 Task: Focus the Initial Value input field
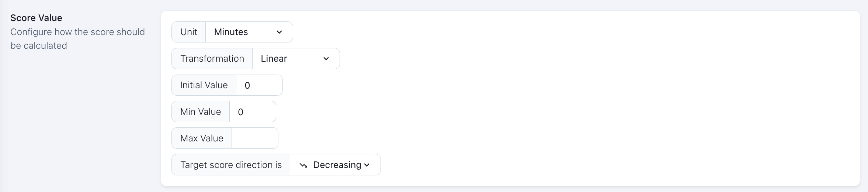(x=259, y=85)
